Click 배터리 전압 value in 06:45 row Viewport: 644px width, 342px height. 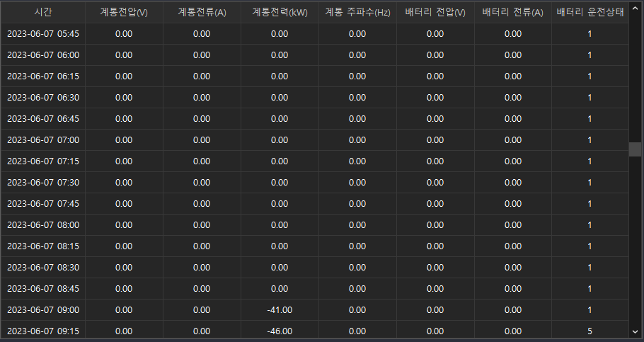point(435,119)
